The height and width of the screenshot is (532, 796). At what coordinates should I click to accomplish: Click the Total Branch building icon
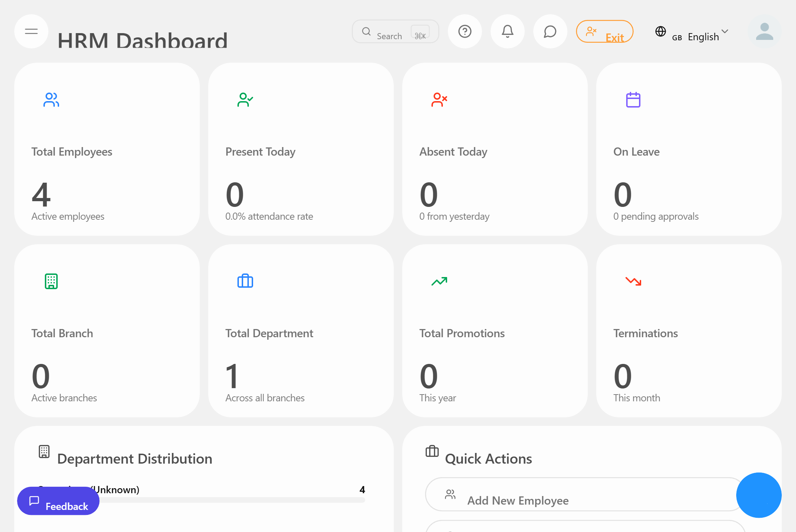(51, 281)
